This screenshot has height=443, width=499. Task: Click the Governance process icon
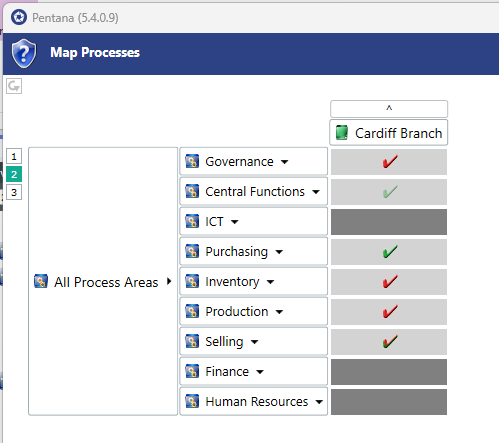192,161
